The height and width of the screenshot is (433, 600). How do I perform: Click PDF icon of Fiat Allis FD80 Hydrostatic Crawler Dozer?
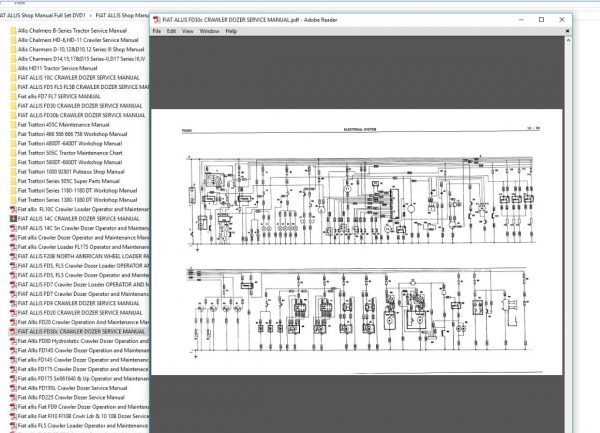coord(13,341)
